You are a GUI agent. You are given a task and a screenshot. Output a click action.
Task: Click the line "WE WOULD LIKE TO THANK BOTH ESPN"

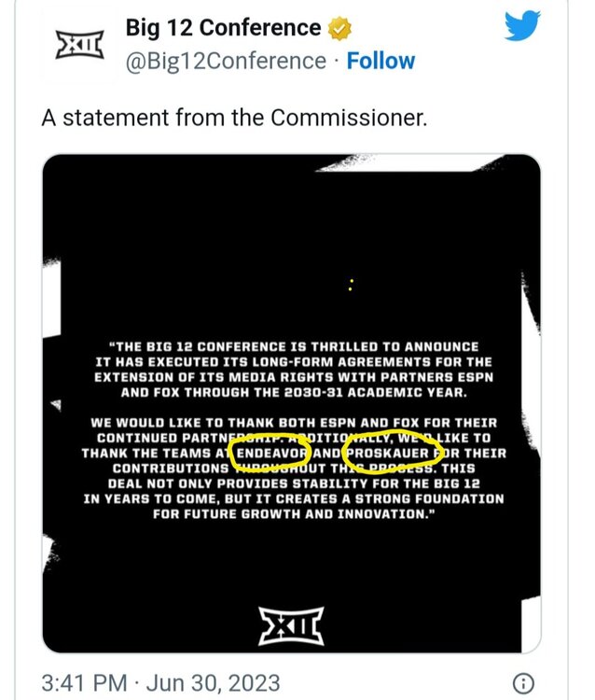[x=292, y=422]
